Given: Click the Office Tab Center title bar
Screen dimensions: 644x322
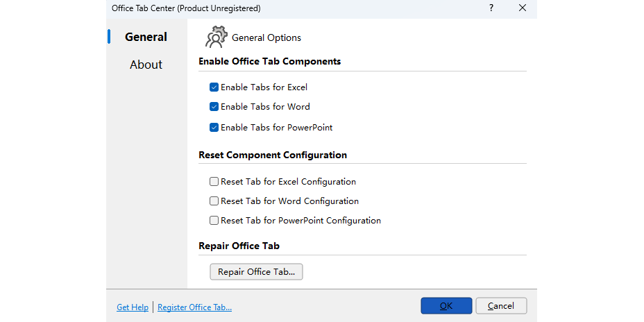Looking at the screenshot, I should [278, 8].
